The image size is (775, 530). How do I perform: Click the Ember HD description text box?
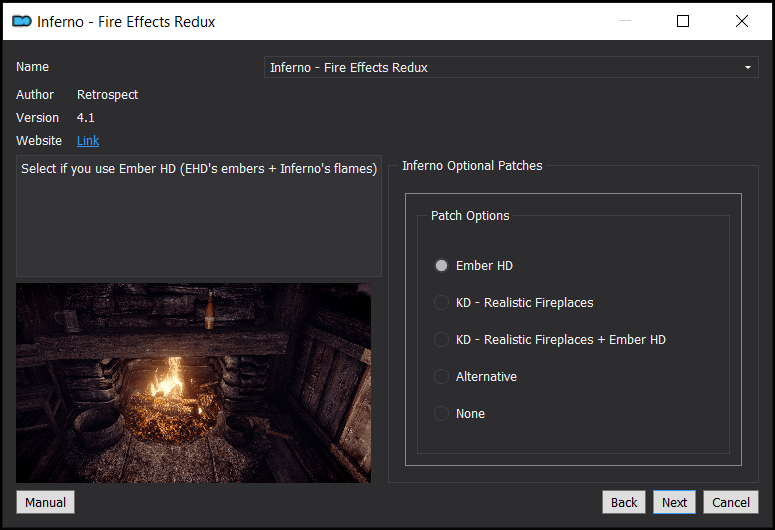[199, 216]
